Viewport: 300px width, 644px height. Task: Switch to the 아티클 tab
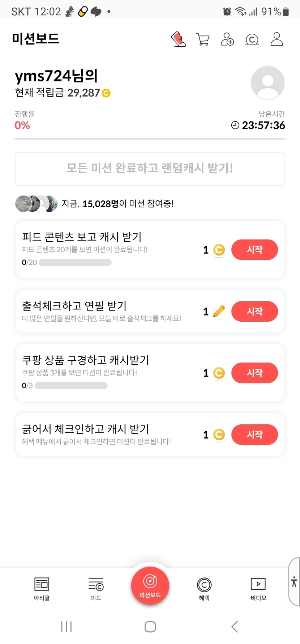point(42,589)
